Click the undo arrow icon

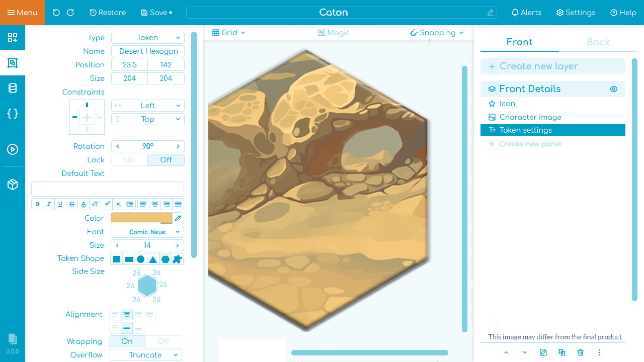56,13
